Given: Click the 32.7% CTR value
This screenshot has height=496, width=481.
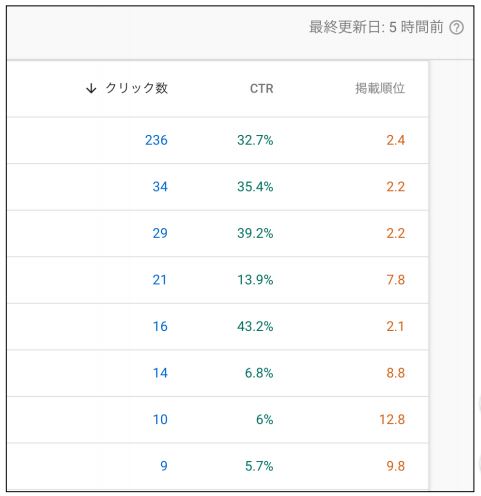Looking at the screenshot, I should pos(255,140).
